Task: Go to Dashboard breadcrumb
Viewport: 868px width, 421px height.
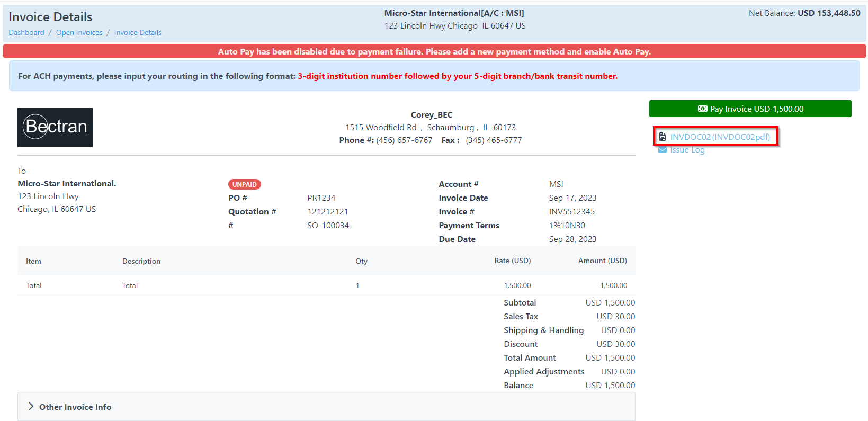Action: (x=26, y=32)
